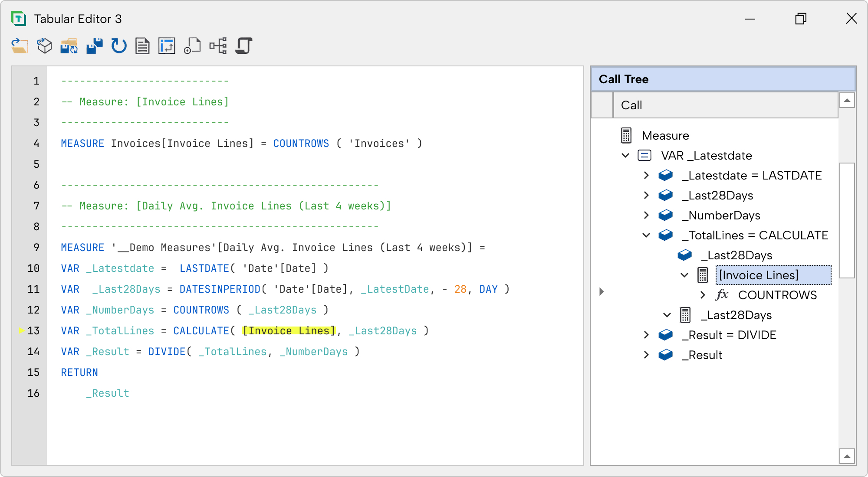Viewport: 868px width, 477px height.
Task: Click DIVIDE on line 14
Action: [x=167, y=351]
